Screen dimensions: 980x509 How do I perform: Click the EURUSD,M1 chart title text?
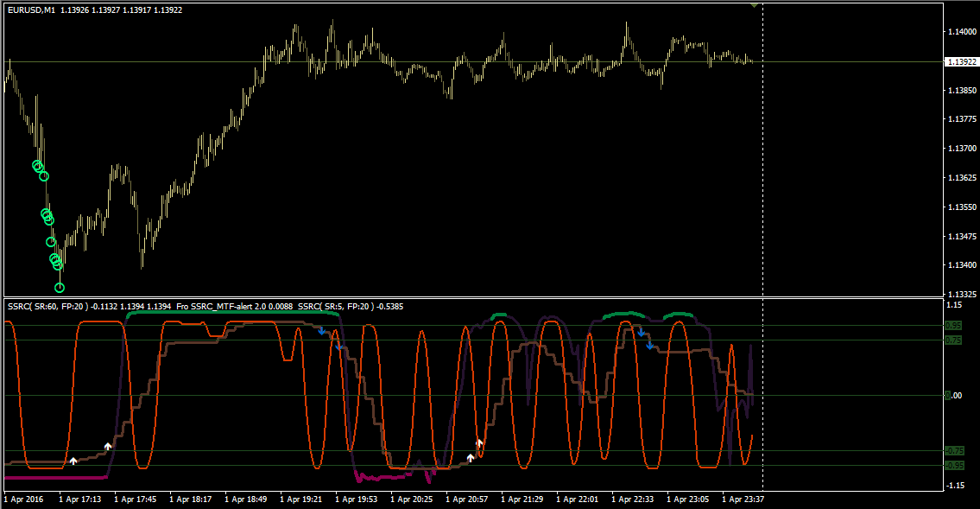(31, 10)
